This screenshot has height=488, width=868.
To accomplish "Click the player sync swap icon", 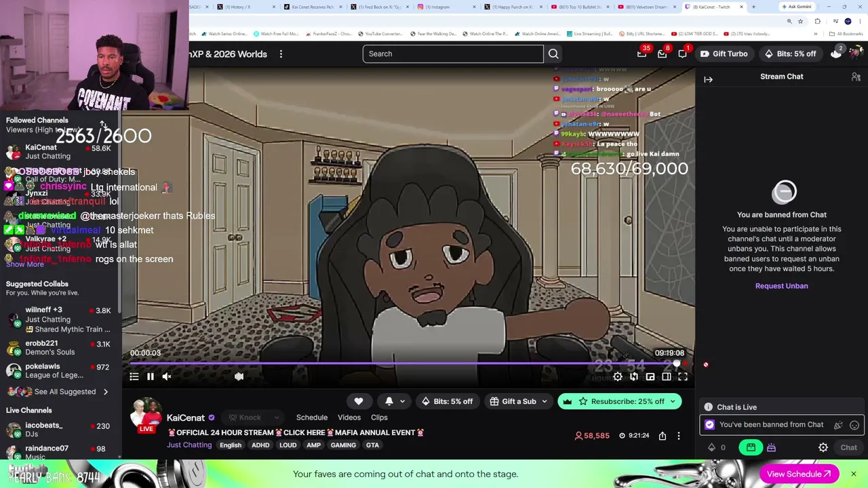I will (634, 377).
